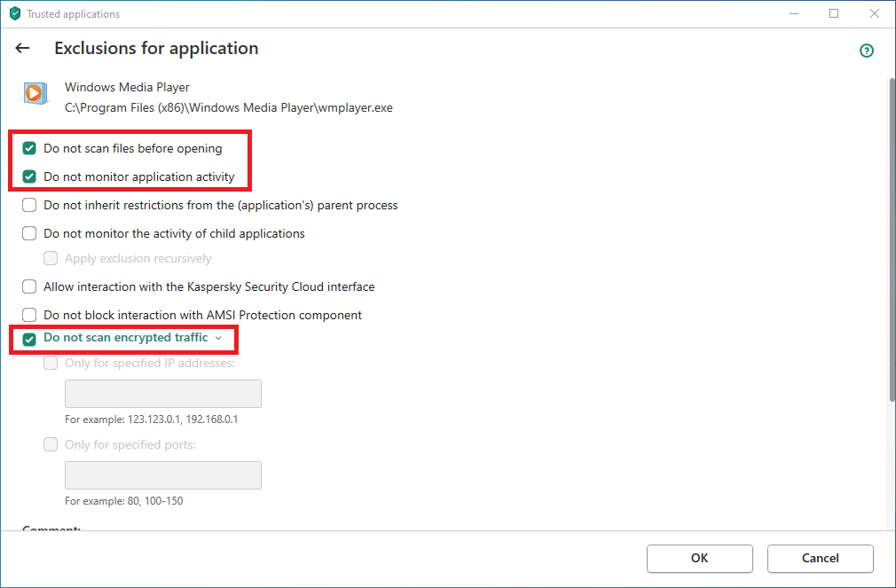Click the OK button

(x=699, y=558)
